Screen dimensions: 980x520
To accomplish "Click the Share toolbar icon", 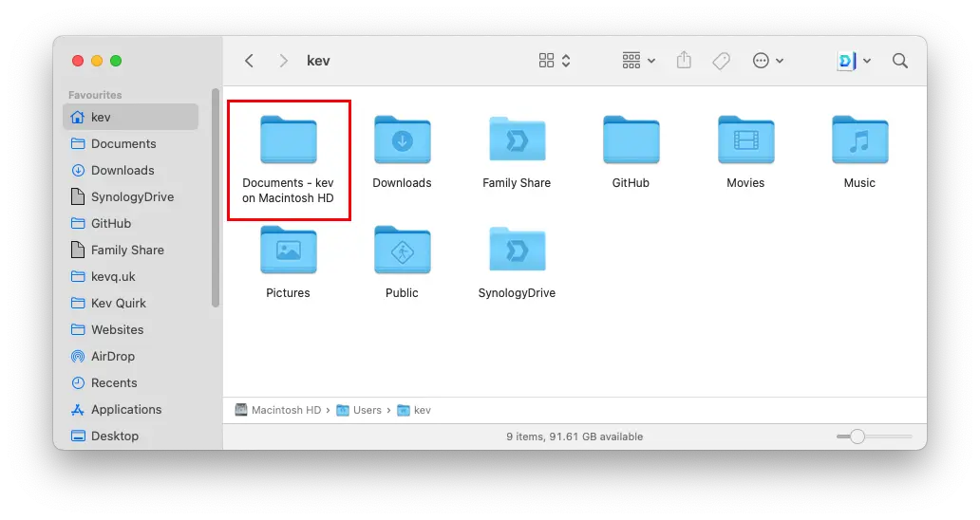I will (684, 61).
